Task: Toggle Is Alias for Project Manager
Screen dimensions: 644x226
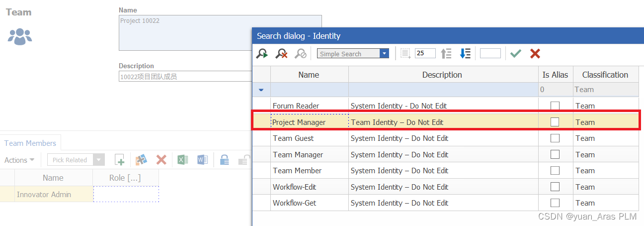Action: 555,122
